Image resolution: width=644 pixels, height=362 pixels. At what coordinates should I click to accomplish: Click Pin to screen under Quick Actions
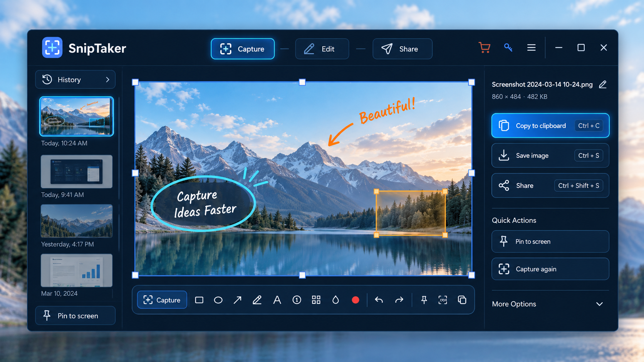tap(550, 242)
